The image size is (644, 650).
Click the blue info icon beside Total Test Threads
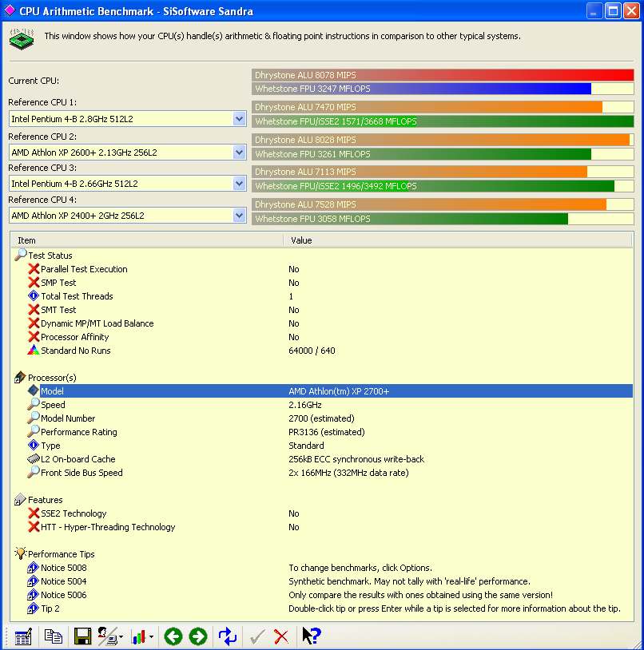(x=34, y=296)
